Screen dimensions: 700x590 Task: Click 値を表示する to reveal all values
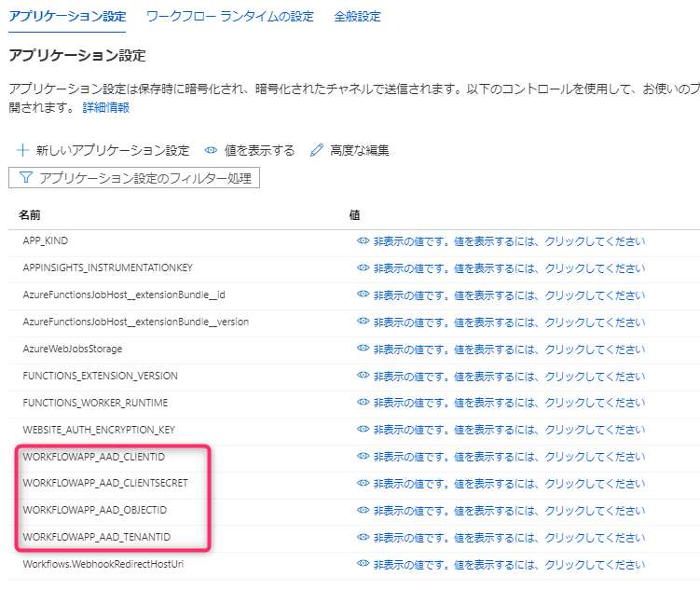tap(259, 150)
